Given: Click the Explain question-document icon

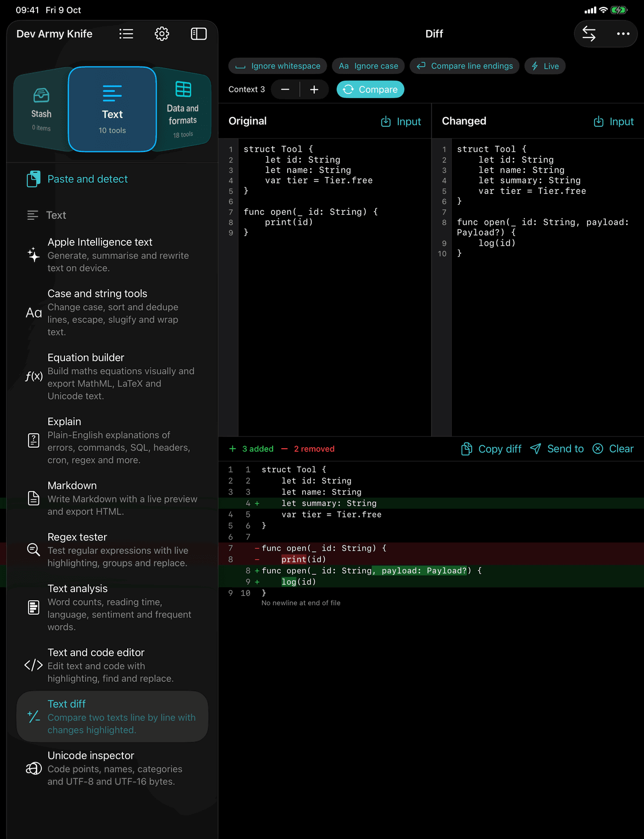Looking at the screenshot, I should [x=33, y=441].
